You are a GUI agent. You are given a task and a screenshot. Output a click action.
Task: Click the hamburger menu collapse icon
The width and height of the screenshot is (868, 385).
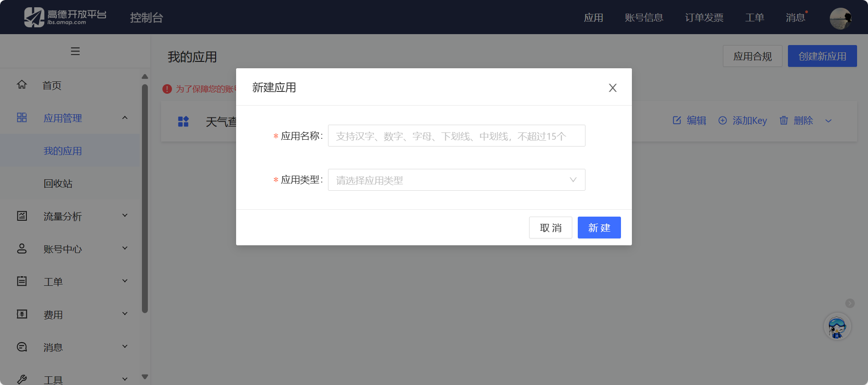tap(75, 51)
